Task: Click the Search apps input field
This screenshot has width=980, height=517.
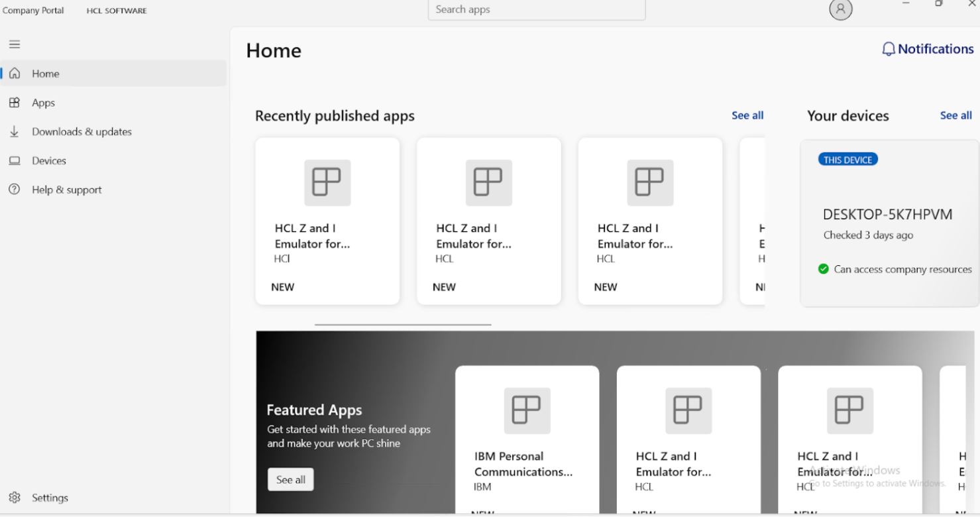Action: coord(536,10)
